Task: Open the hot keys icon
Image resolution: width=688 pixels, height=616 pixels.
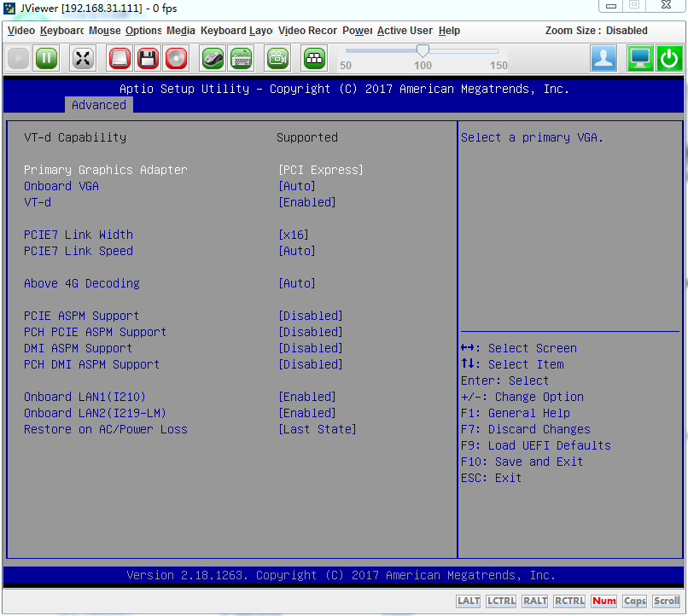Action: coord(314,58)
